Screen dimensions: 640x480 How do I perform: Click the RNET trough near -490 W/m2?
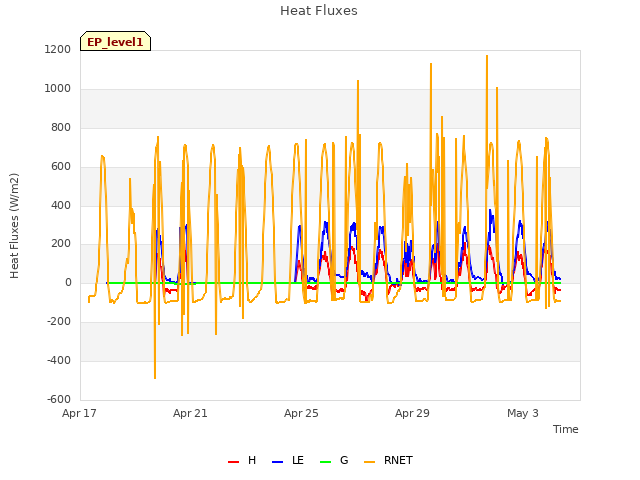[x=155, y=378]
